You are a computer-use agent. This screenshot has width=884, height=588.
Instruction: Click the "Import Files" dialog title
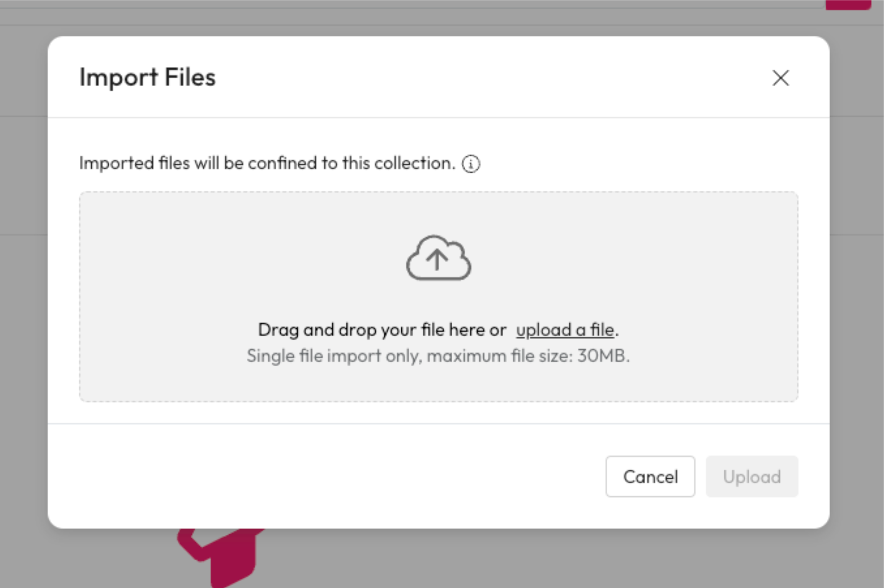tap(147, 77)
